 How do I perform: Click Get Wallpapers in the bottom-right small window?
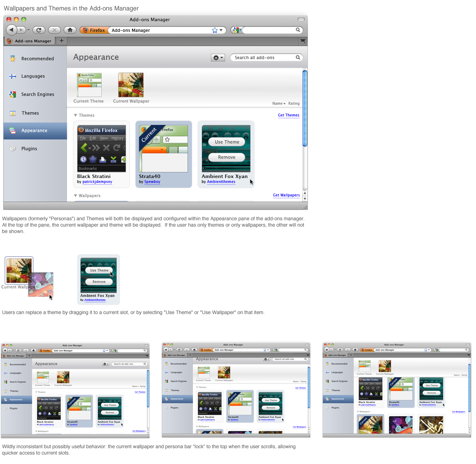[x=459, y=412]
